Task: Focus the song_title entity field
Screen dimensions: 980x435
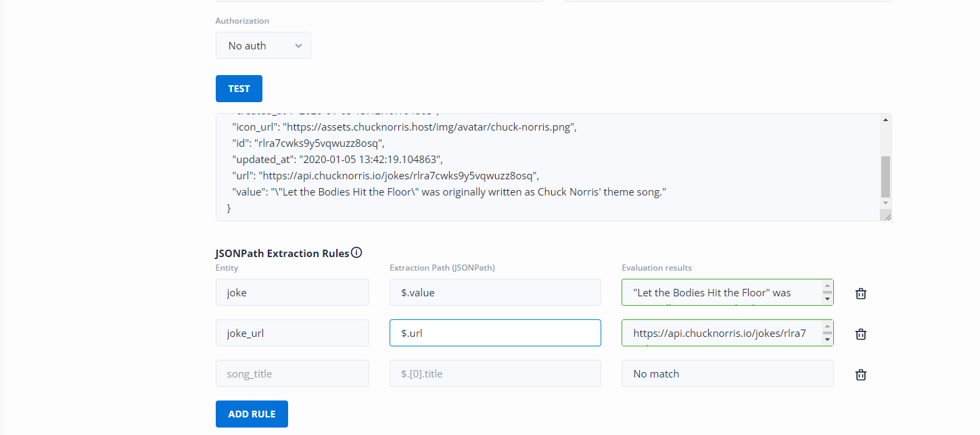Action: click(x=292, y=373)
